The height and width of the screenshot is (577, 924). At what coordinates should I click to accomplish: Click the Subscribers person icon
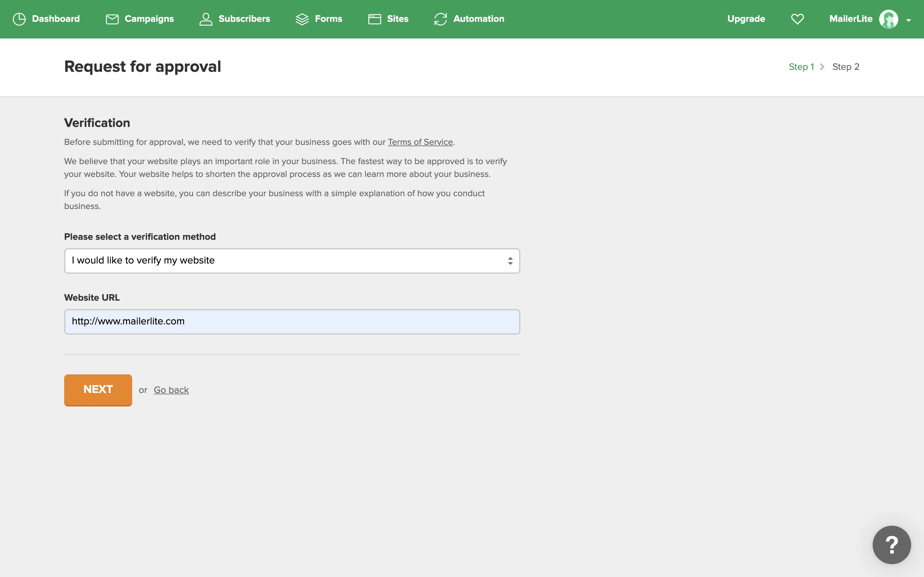tap(206, 19)
